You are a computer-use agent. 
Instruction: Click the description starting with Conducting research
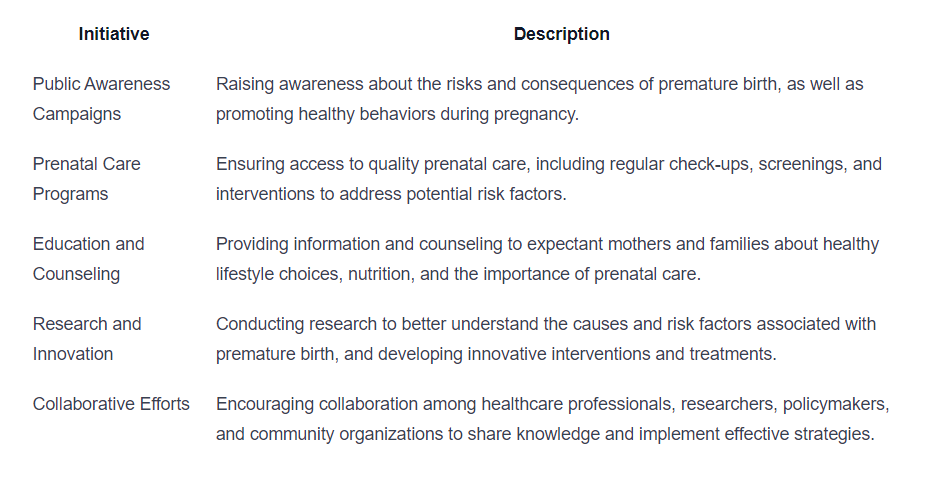click(546, 338)
